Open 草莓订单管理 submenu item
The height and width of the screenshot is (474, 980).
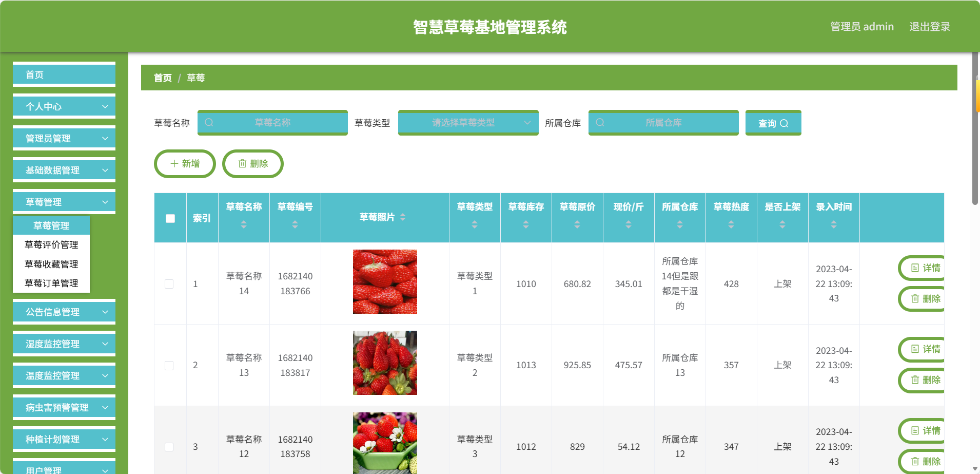coord(51,283)
